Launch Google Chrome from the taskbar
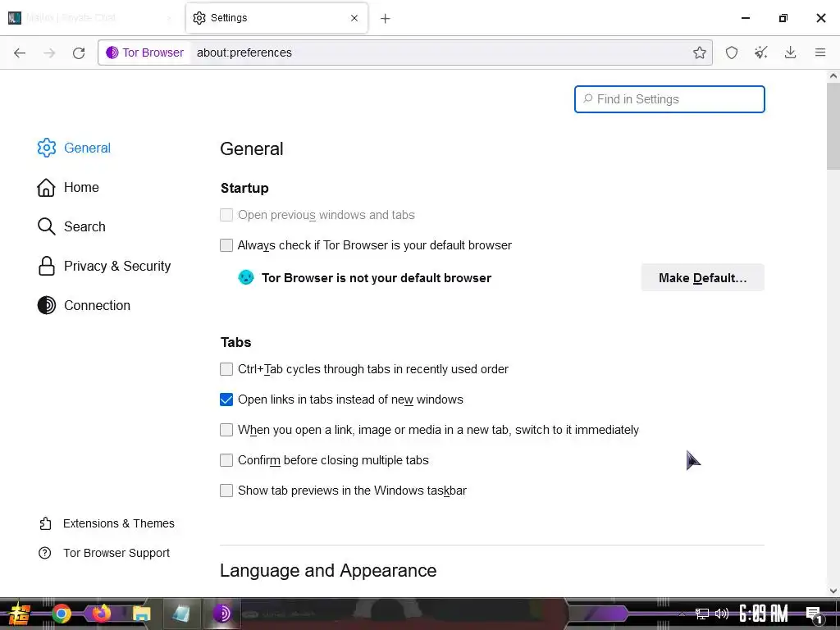The width and height of the screenshot is (840, 630). pyautogui.click(x=62, y=614)
